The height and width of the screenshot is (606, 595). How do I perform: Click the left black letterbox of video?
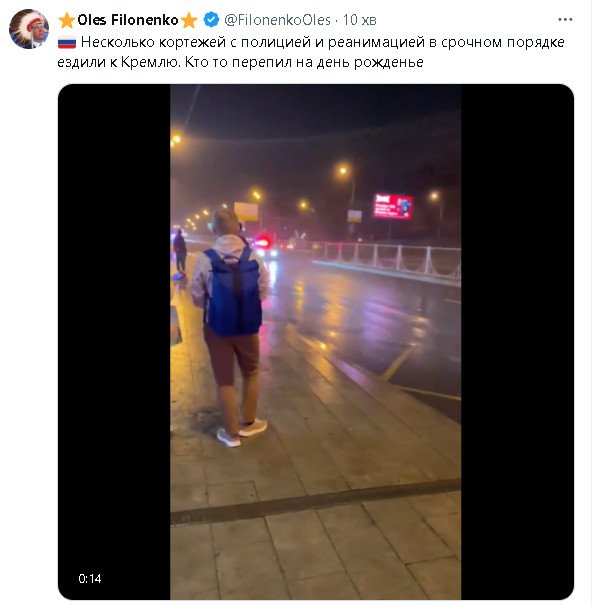pyautogui.click(x=114, y=342)
